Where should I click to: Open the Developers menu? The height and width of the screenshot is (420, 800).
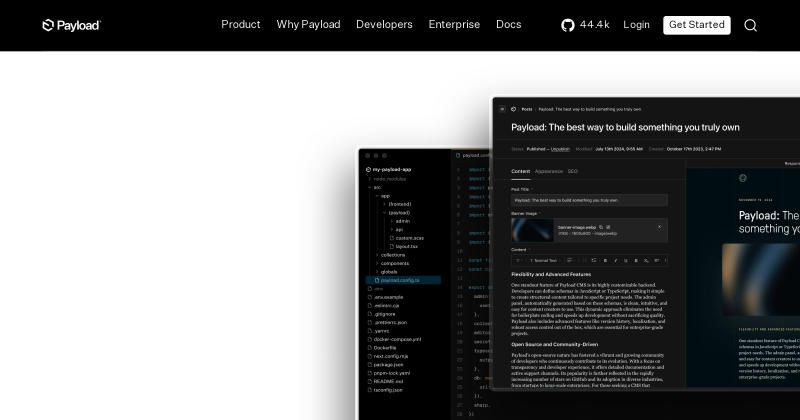coord(384,24)
